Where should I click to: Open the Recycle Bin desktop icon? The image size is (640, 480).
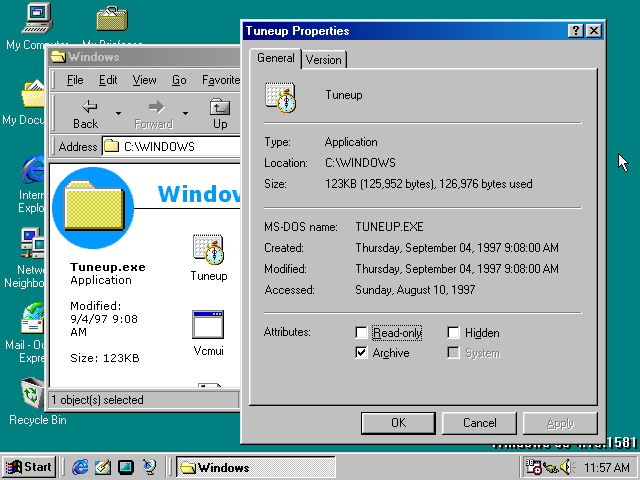pyautogui.click(x=33, y=393)
